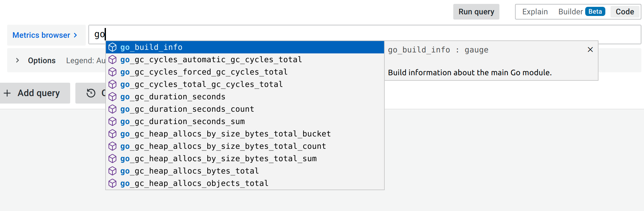Image resolution: width=644 pixels, height=211 pixels.
Task: Open the Metrics browser
Action: 45,35
